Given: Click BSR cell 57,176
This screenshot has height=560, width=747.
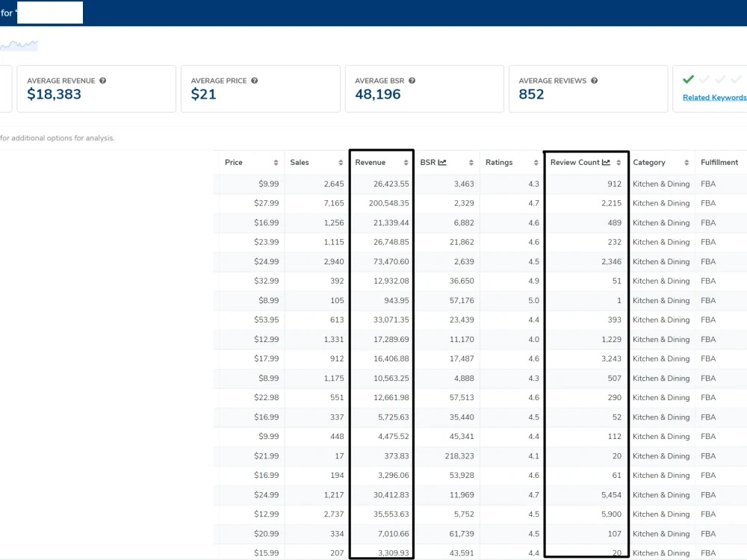Looking at the screenshot, I should coord(462,300).
